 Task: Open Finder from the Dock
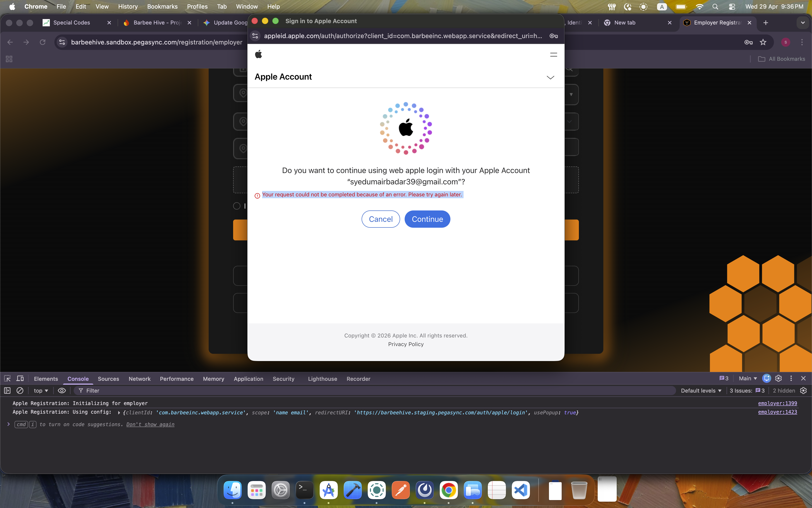[232, 490]
